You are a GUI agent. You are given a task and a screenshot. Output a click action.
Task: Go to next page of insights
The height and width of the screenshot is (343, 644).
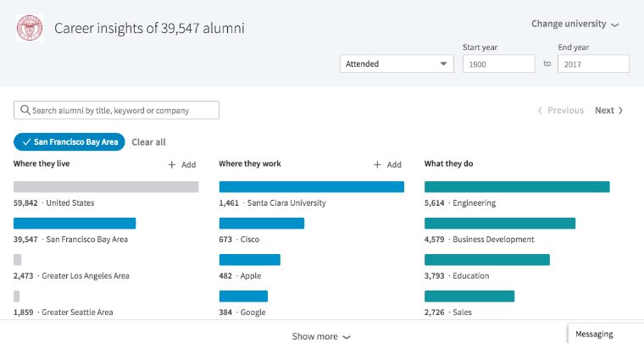(x=608, y=110)
